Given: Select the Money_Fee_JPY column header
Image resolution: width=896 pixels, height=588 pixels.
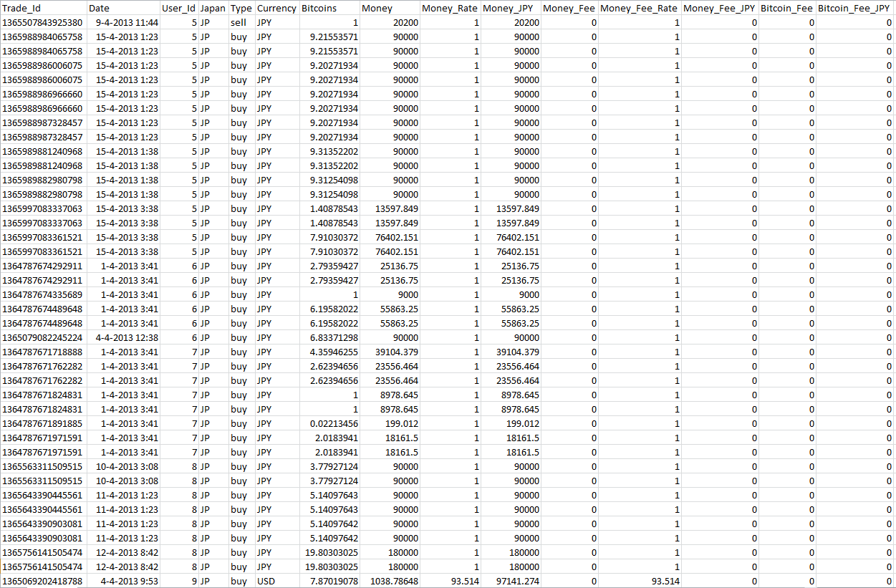Looking at the screenshot, I should 720,8.
